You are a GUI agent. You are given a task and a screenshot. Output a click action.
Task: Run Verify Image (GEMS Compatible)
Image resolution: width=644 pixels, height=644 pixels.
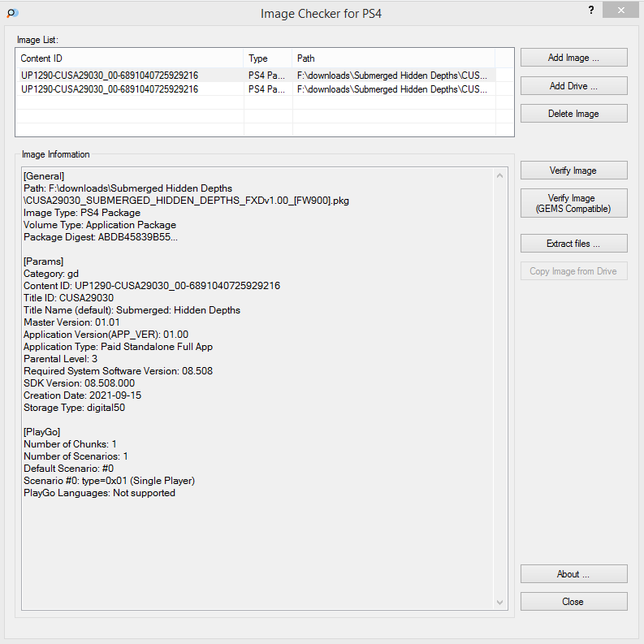pyautogui.click(x=574, y=203)
